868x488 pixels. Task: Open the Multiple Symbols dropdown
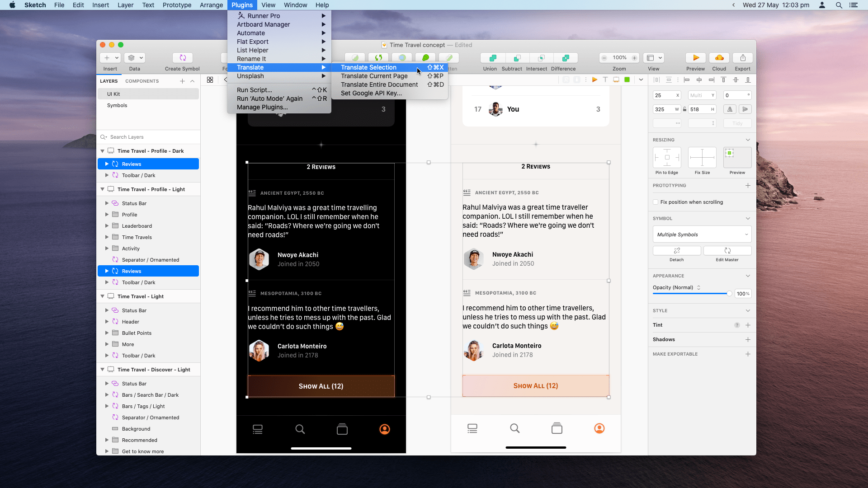point(702,234)
